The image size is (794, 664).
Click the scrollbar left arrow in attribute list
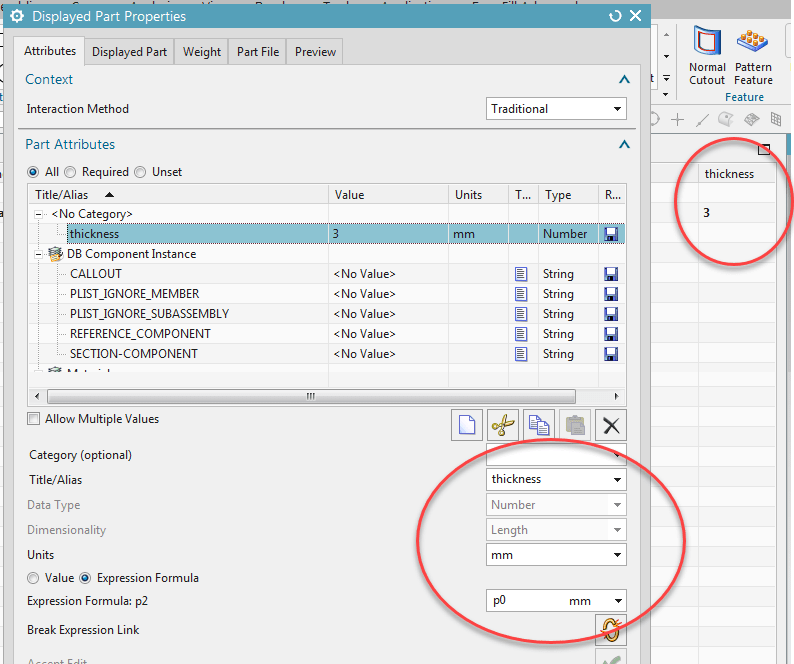tap(36, 396)
